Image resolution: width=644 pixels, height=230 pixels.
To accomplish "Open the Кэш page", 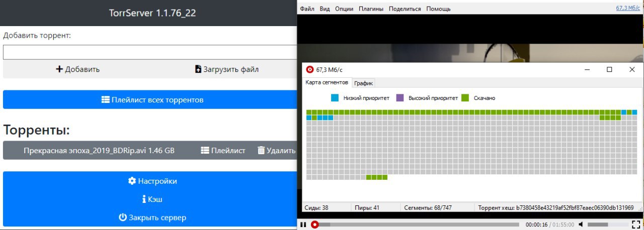I will pyautogui.click(x=150, y=199).
